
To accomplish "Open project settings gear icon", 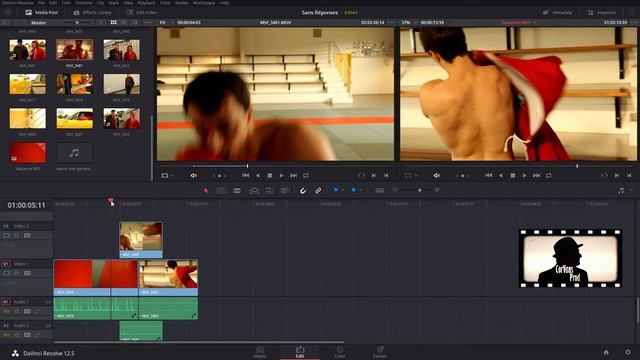I will pos(628,352).
